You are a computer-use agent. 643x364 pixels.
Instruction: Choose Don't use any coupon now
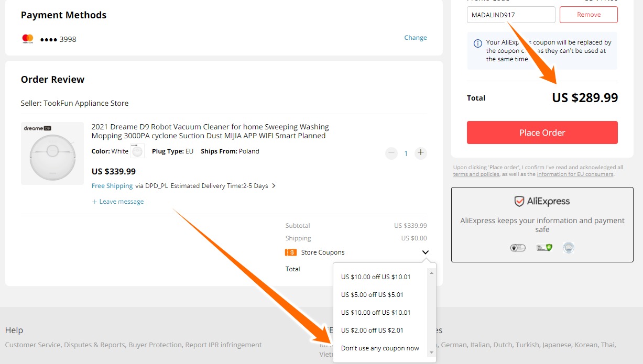pyautogui.click(x=380, y=348)
